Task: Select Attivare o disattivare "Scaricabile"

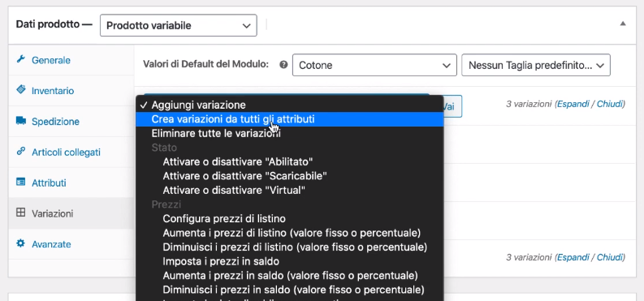Action: [290, 176]
